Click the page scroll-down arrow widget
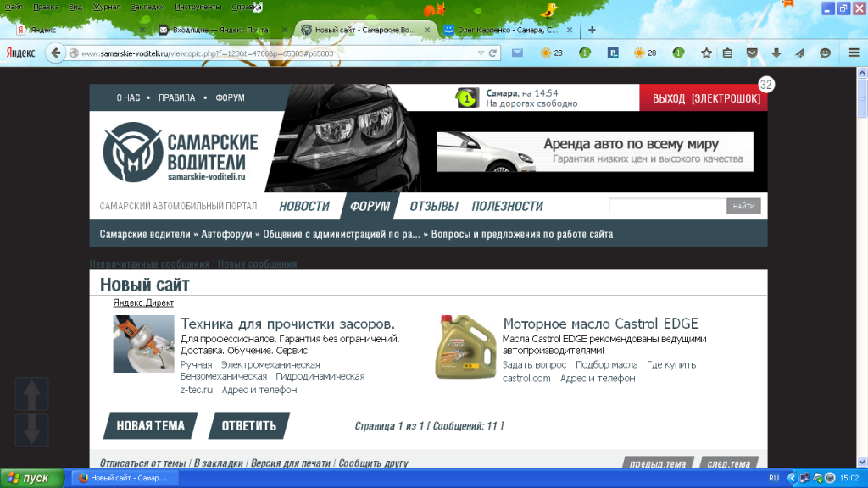 pos(31,430)
